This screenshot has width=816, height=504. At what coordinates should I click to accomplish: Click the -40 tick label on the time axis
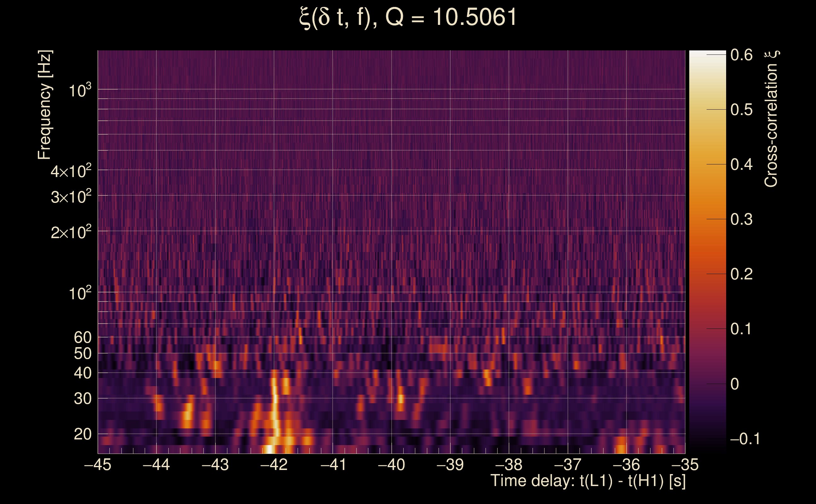(x=391, y=465)
